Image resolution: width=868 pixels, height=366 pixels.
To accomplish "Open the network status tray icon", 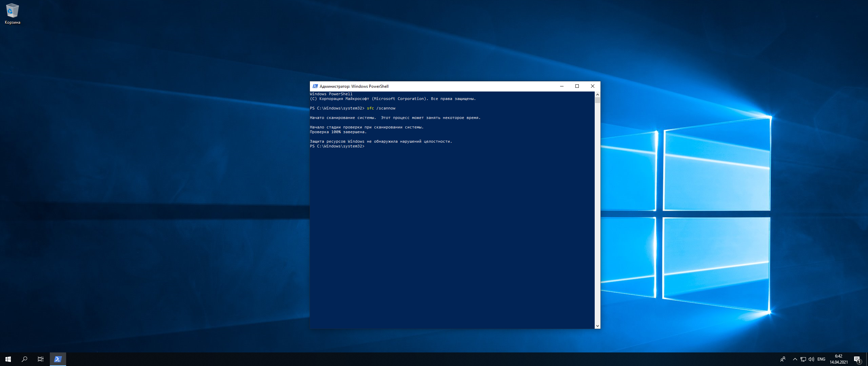I will click(803, 359).
